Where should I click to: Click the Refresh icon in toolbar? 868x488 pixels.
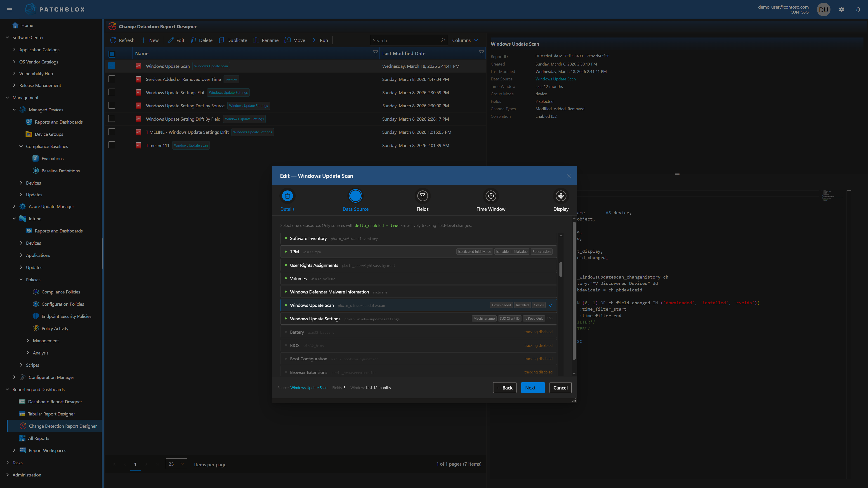(x=113, y=40)
